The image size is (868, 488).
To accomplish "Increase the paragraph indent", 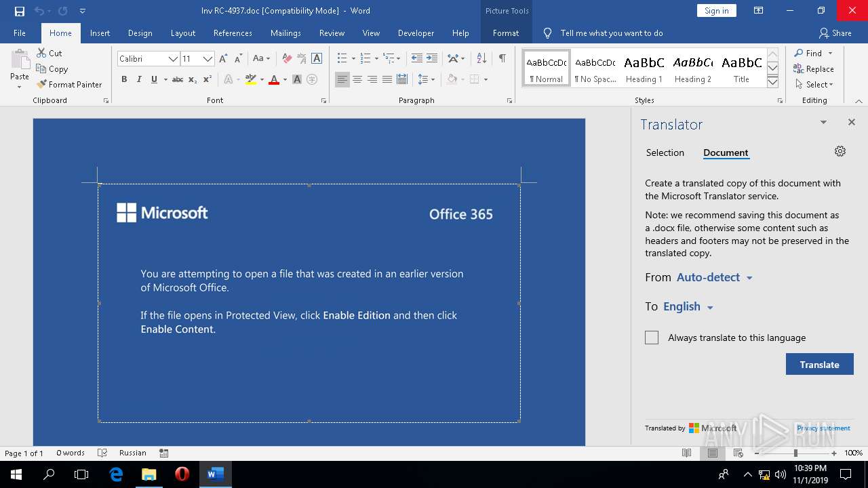I will (432, 59).
